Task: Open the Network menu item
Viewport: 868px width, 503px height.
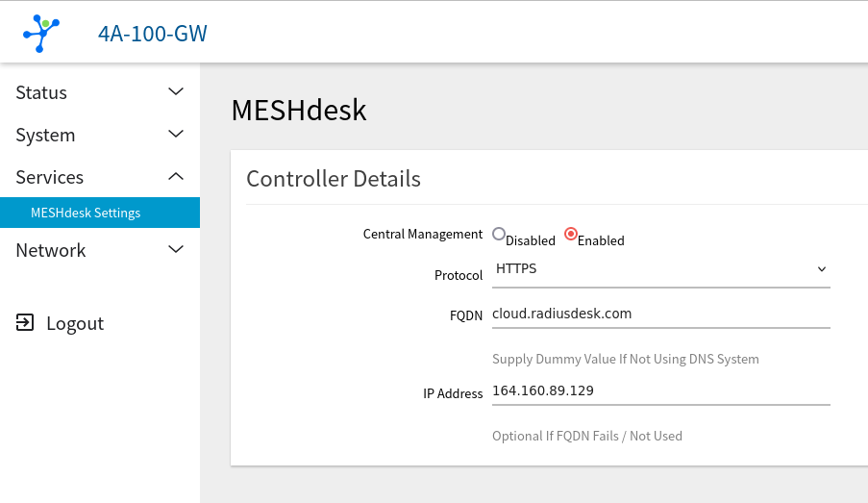Action: pos(51,250)
